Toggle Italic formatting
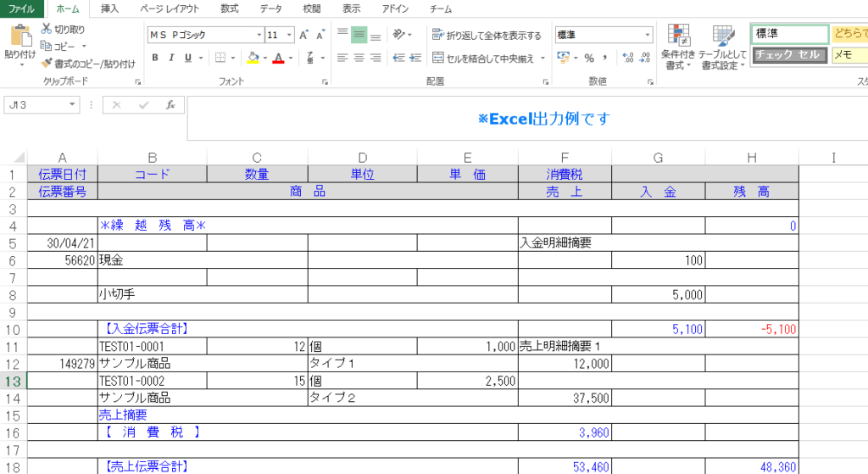The image size is (868, 474). 171,58
